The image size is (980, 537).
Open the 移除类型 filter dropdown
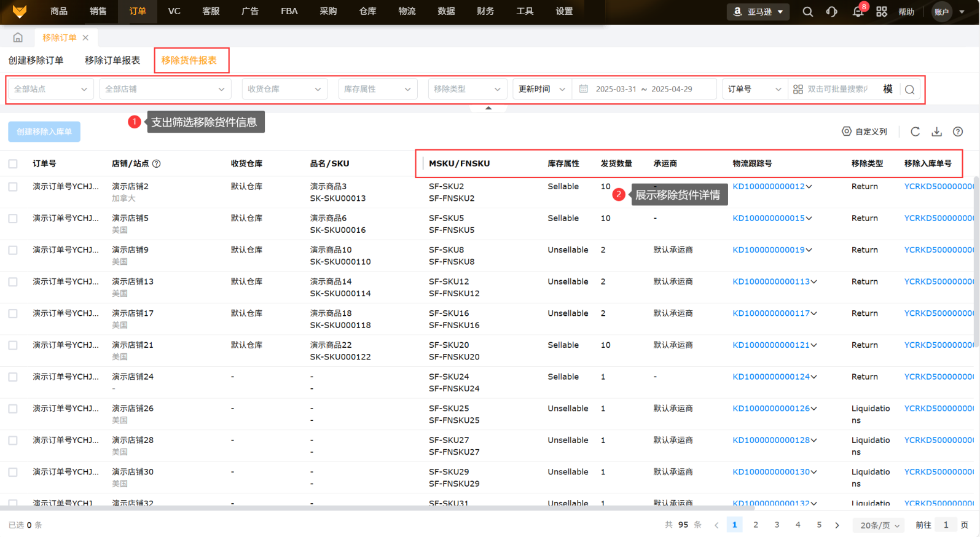click(467, 89)
